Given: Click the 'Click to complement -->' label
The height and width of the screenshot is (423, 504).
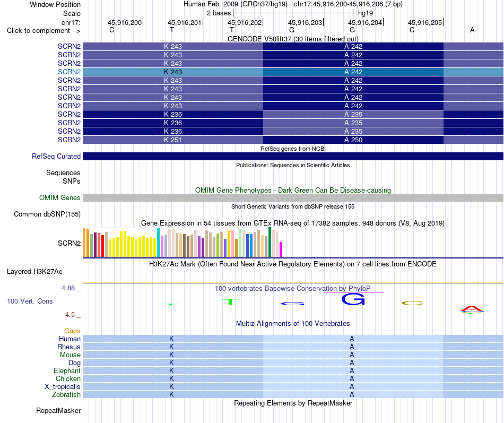Looking at the screenshot, I should coord(44,31).
